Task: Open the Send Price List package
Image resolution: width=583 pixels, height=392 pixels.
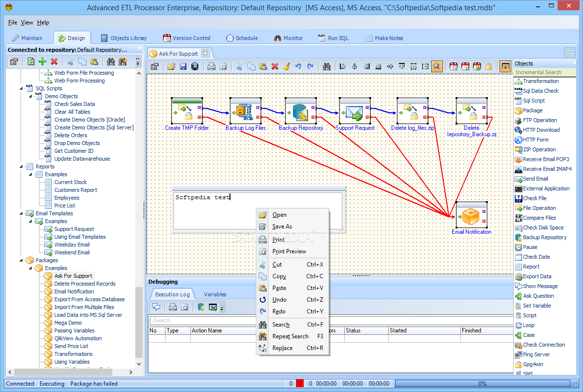Action: pyautogui.click(x=71, y=346)
